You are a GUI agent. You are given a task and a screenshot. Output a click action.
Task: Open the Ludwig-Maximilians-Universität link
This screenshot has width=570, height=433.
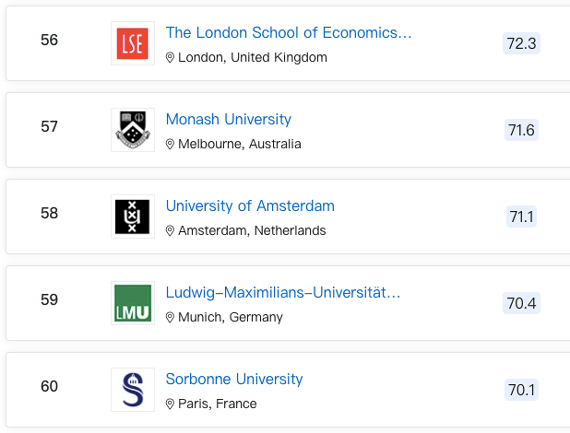click(x=283, y=292)
